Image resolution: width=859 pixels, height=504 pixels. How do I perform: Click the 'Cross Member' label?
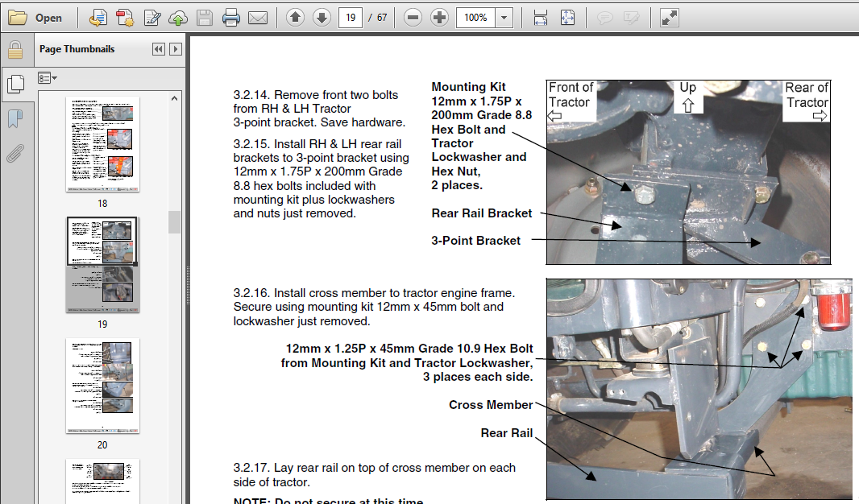491,405
